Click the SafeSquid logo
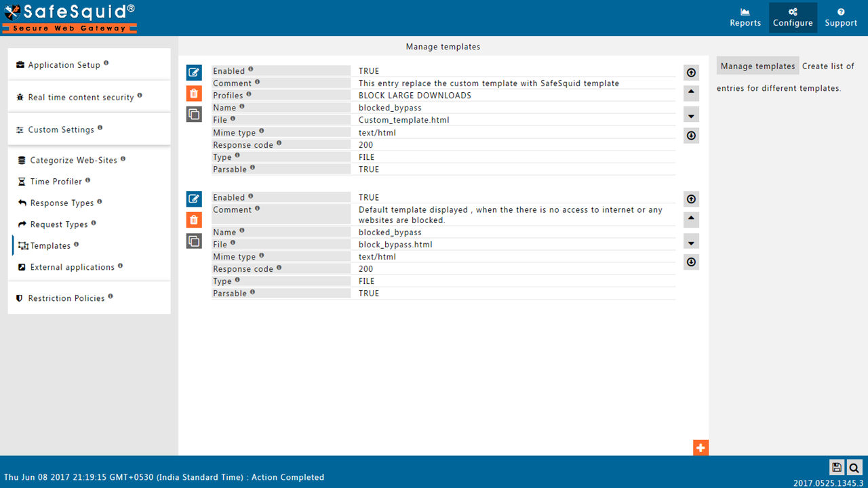The width and height of the screenshot is (868, 488). pyautogui.click(x=70, y=18)
